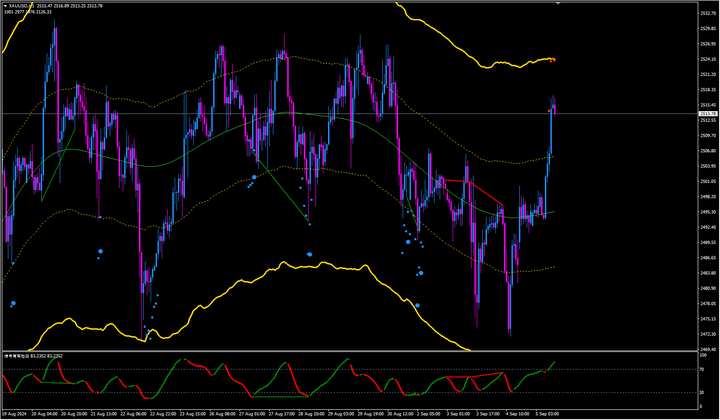Click the blue dot marker near 28 Aug low
Screen dimensions: 720x420
tap(309, 254)
